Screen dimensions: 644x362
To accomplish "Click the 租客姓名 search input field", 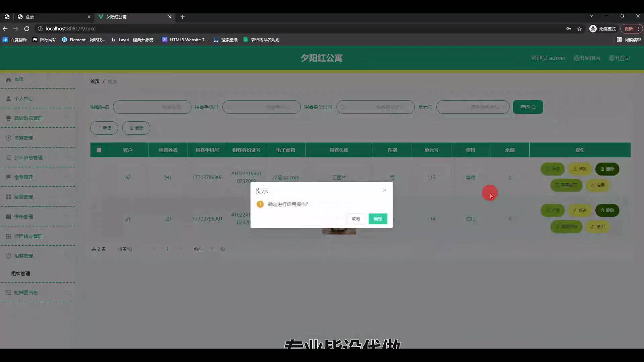I will coord(152,107).
